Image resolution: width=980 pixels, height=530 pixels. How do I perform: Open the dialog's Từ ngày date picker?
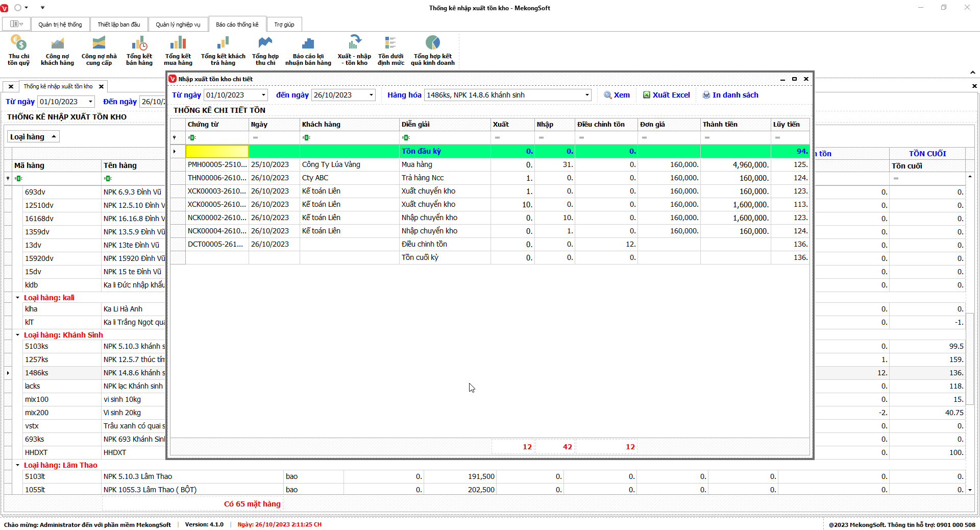click(x=263, y=95)
